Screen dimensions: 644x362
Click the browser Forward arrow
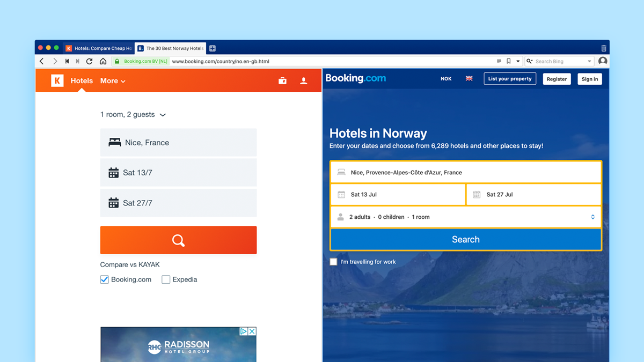[55, 62]
